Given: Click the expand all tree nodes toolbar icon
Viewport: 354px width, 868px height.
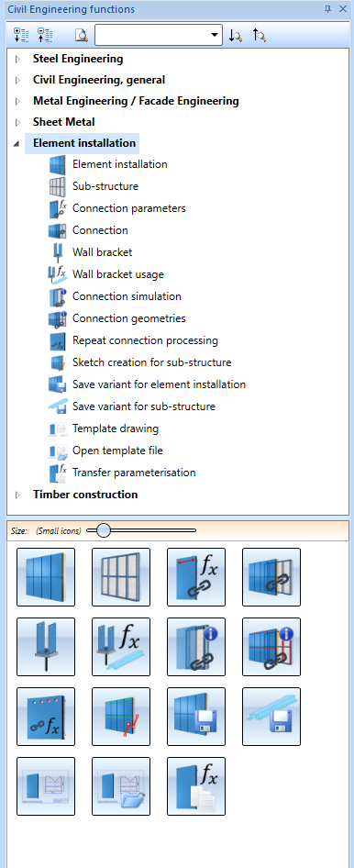Looking at the screenshot, I should tap(21, 36).
